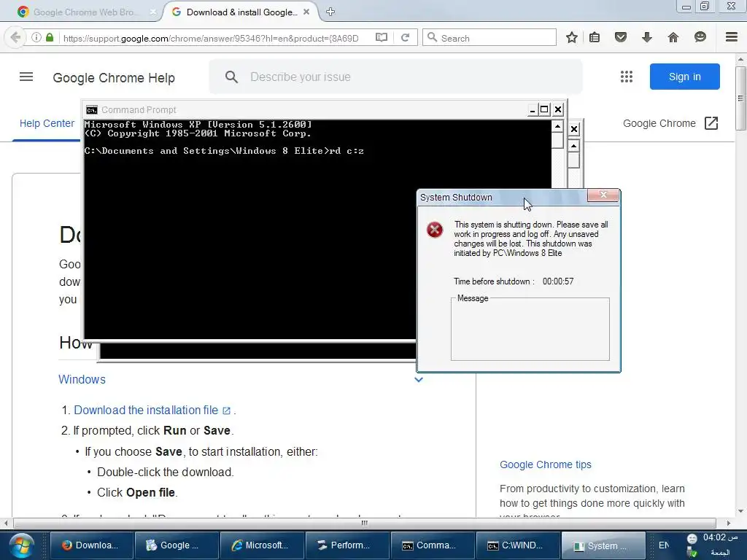Go to the browser home page icon

pyautogui.click(x=673, y=37)
